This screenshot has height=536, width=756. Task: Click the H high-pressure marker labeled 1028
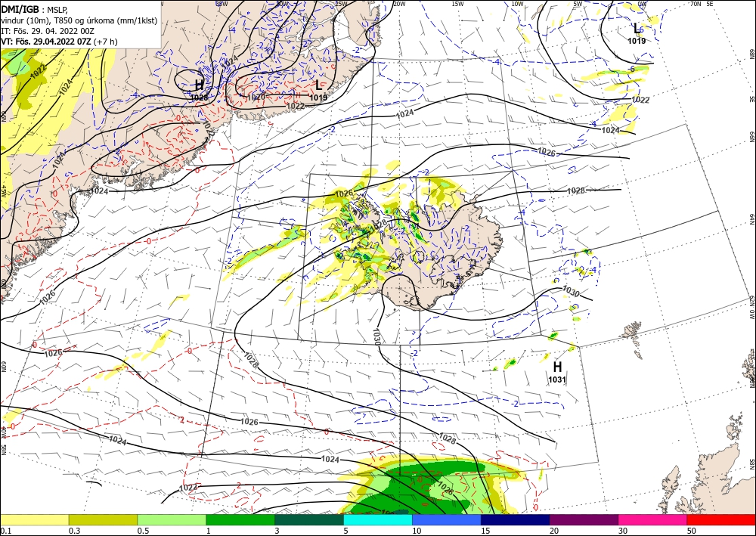pyautogui.click(x=199, y=85)
